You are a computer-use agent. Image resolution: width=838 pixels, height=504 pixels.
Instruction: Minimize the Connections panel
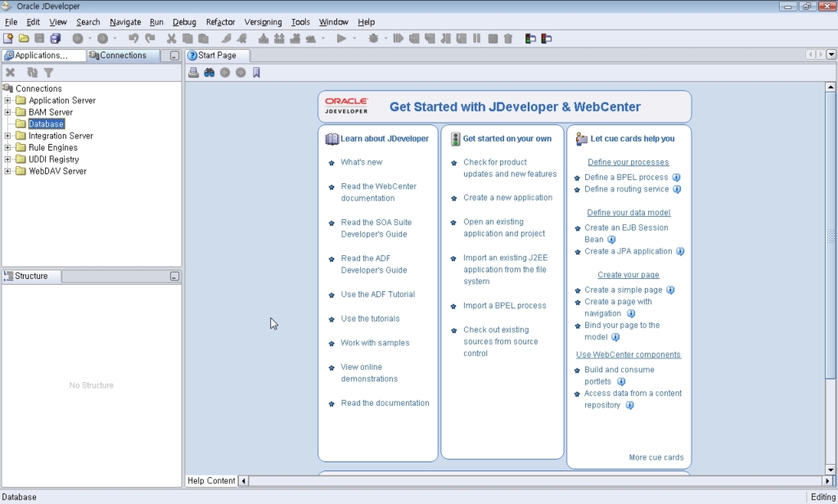coord(174,56)
